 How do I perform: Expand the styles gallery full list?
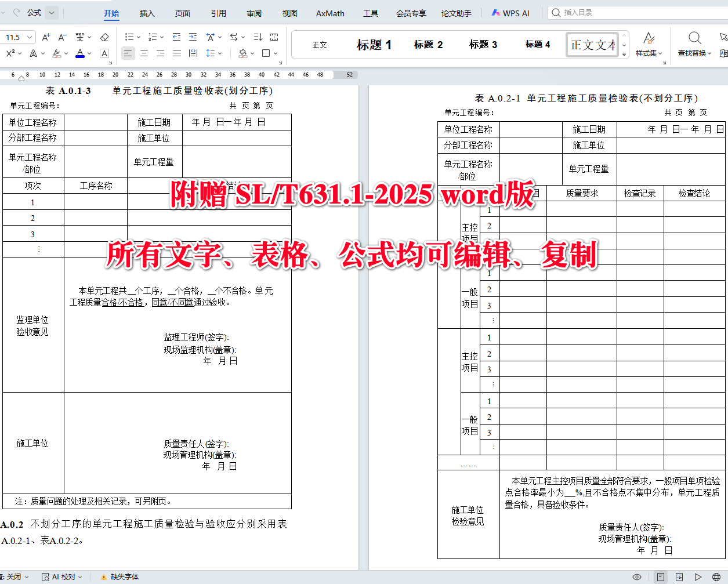tap(624, 55)
